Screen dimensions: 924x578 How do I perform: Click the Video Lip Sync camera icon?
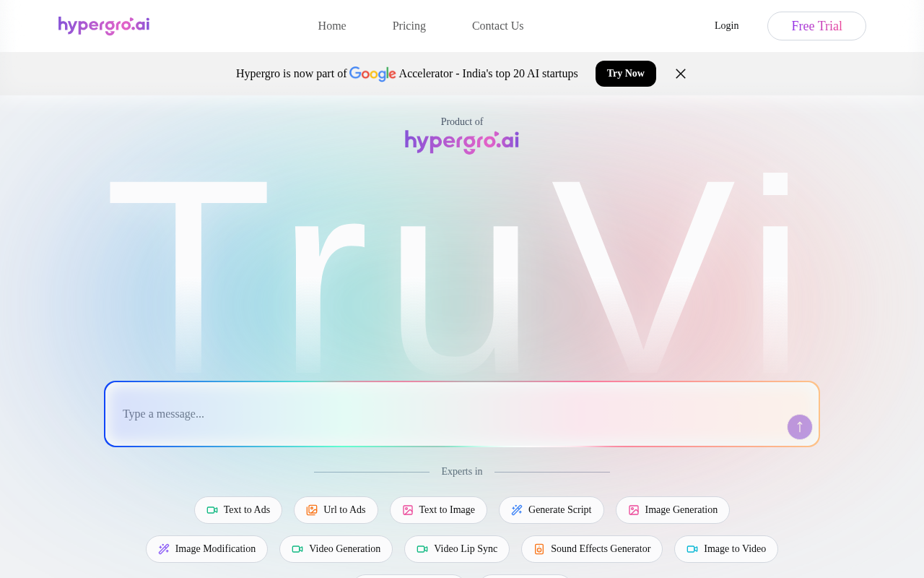(x=422, y=548)
